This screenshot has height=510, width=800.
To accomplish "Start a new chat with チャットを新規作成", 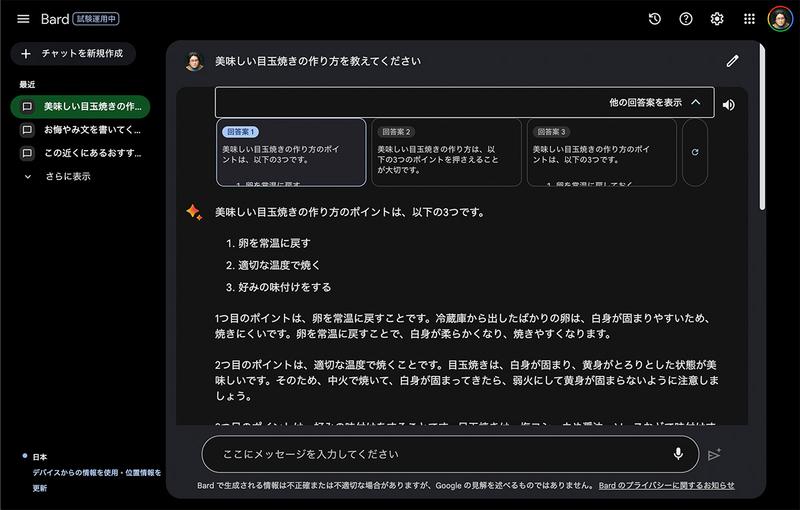I will pyautogui.click(x=73, y=53).
